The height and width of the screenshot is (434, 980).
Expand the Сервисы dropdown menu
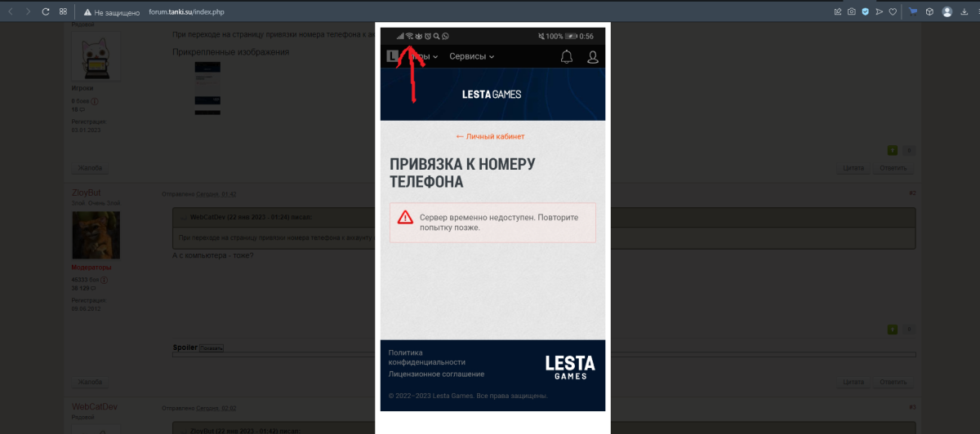click(x=471, y=56)
